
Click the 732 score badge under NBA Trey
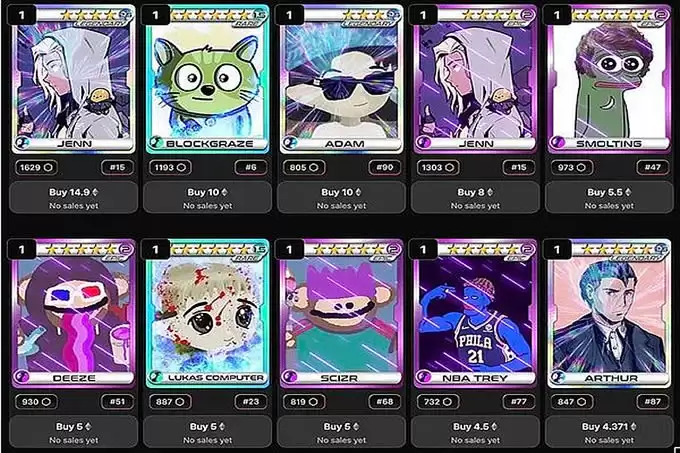coord(437,402)
